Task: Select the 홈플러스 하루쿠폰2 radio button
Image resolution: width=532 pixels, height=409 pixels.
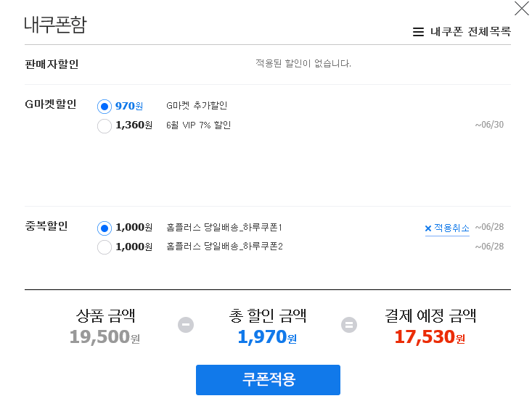Action: 105,247
